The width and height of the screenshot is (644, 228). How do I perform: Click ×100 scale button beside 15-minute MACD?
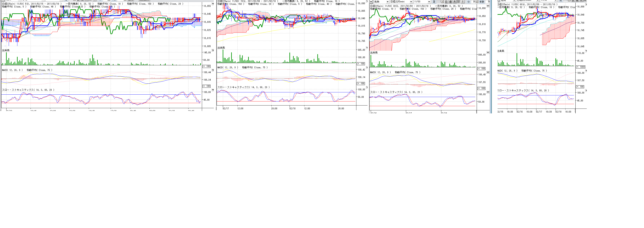coord(361,83)
